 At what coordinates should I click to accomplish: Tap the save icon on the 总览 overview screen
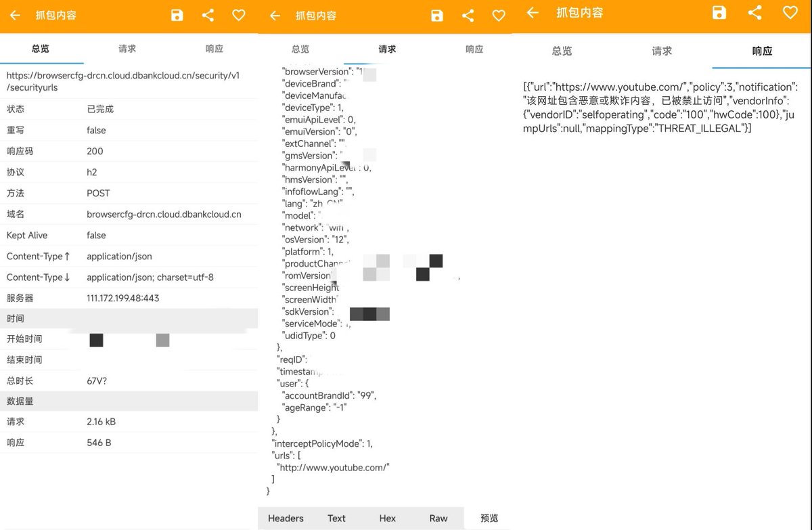pyautogui.click(x=177, y=16)
